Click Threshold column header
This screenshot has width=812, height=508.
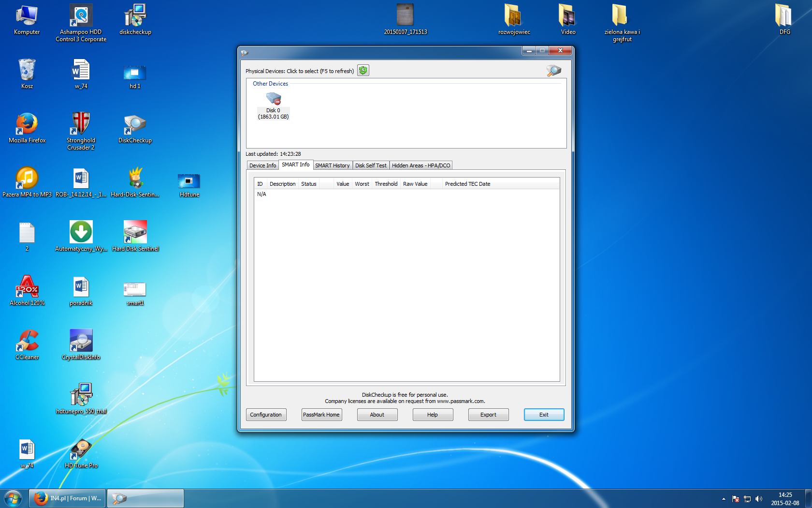(386, 184)
